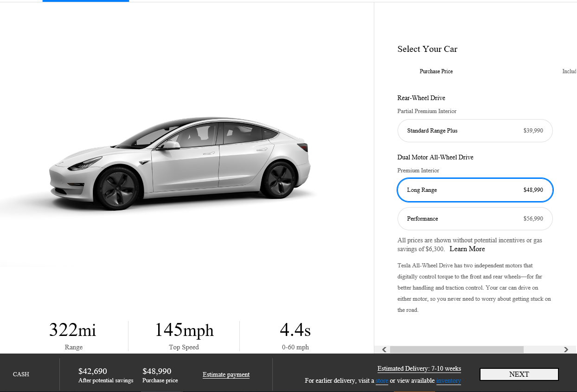The image size is (577, 392).
Task: View available inventory link
Action: (x=449, y=380)
